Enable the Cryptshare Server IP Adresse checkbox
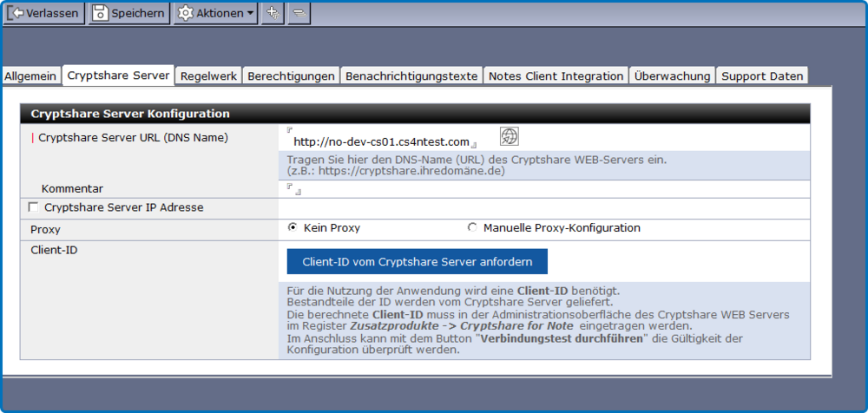 pos(34,207)
